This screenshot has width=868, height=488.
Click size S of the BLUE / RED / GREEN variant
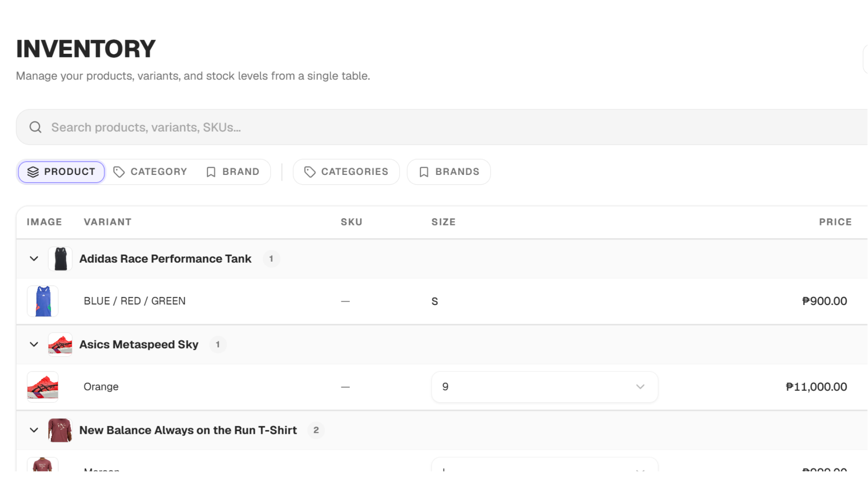[435, 301]
